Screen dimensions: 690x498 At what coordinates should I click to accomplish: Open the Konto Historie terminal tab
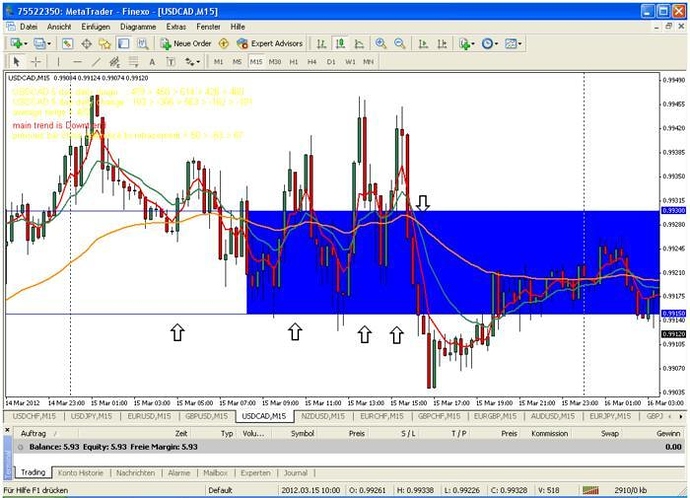pyautogui.click(x=80, y=473)
